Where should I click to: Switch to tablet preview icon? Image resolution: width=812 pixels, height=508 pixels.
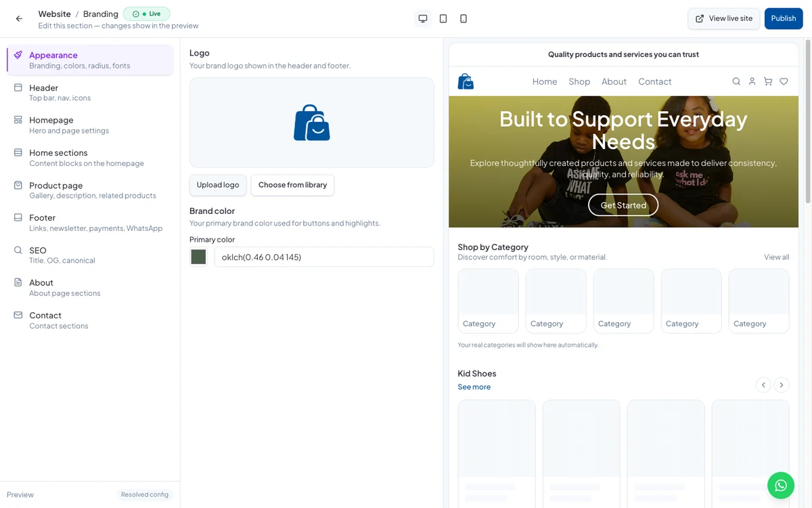point(443,18)
